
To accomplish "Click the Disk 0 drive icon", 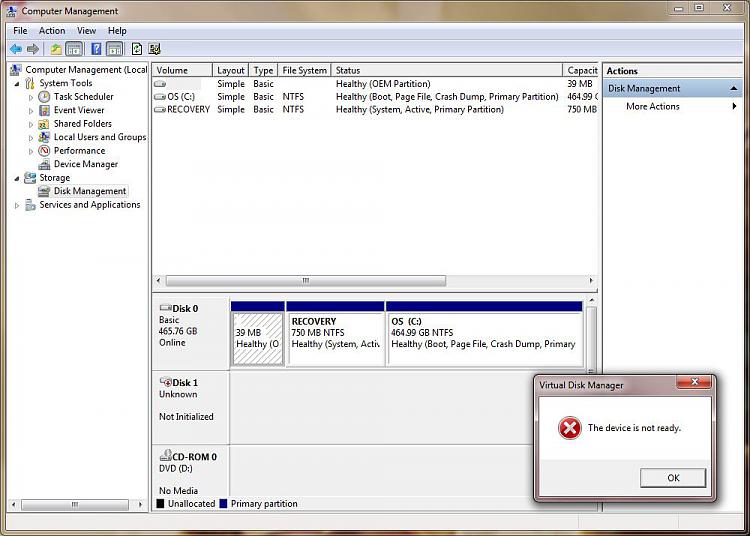I will pos(165,307).
